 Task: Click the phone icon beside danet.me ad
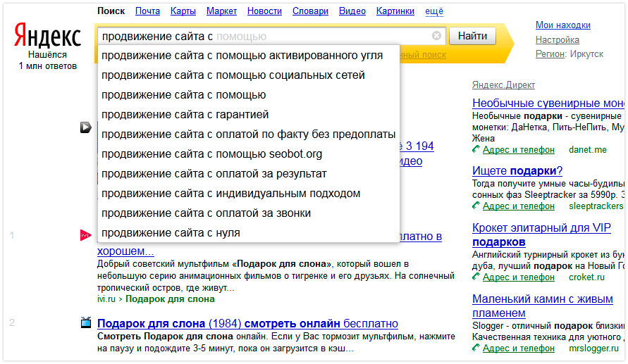(x=476, y=149)
